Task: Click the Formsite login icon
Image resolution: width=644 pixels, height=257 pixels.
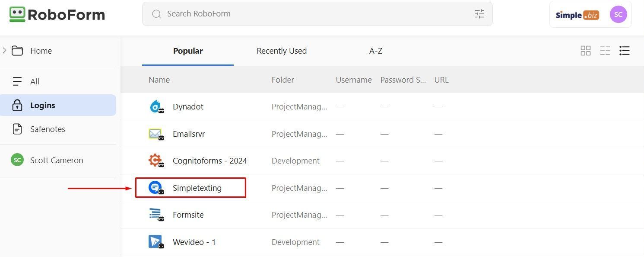Action: click(x=155, y=215)
